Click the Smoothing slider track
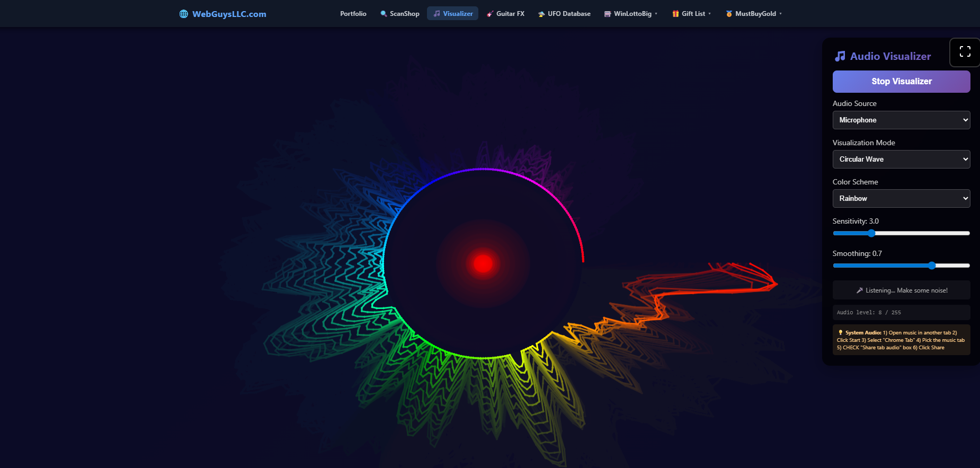980x468 pixels. pos(901,266)
